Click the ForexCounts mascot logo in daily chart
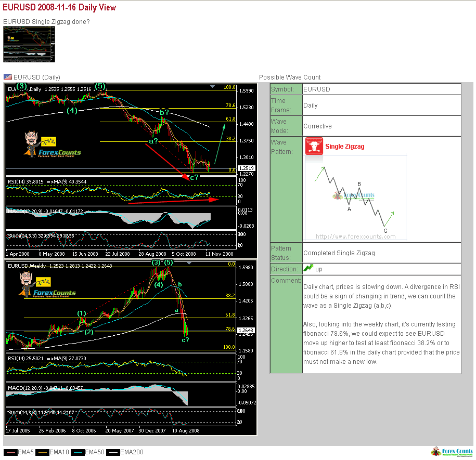 [52, 144]
